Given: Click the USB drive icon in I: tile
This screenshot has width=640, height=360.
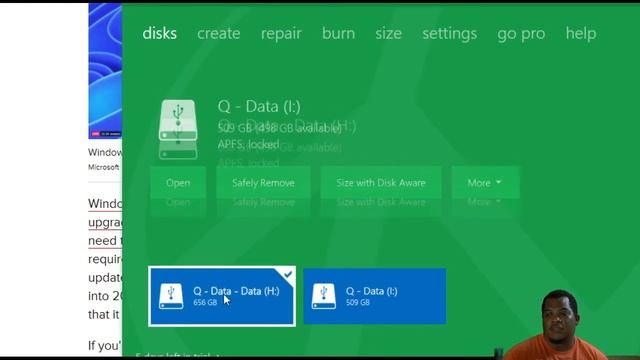Looking at the screenshot, I should [x=324, y=297].
